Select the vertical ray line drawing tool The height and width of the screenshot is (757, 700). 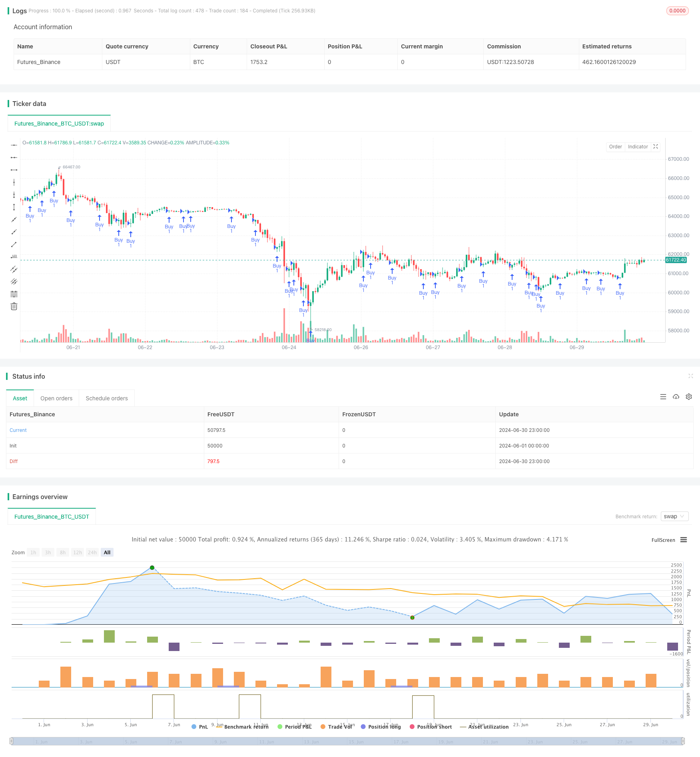coord(14,195)
